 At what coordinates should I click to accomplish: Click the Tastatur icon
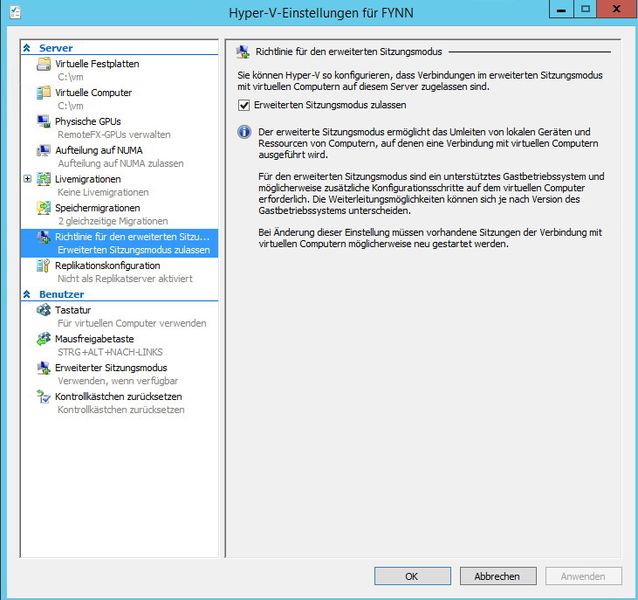coord(44,310)
